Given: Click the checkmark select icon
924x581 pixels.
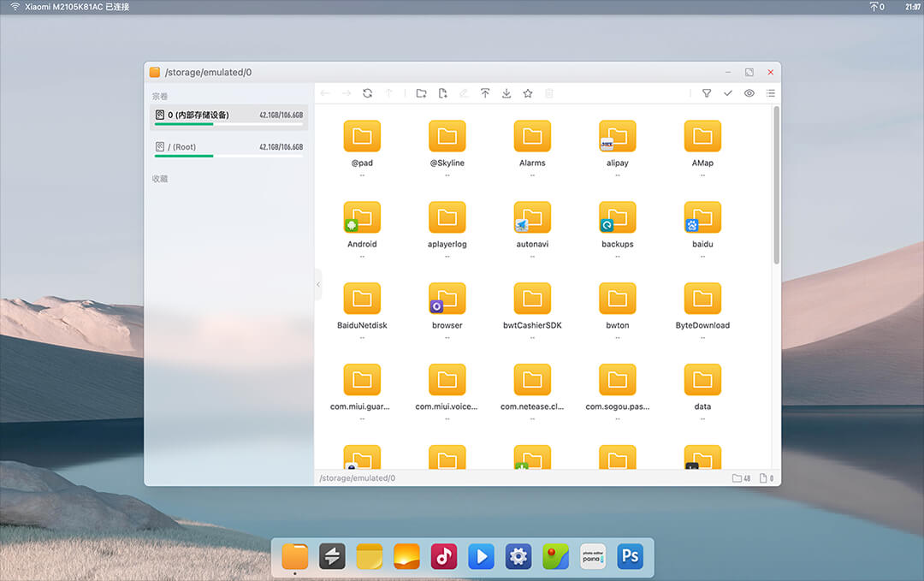Looking at the screenshot, I should point(728,93).
